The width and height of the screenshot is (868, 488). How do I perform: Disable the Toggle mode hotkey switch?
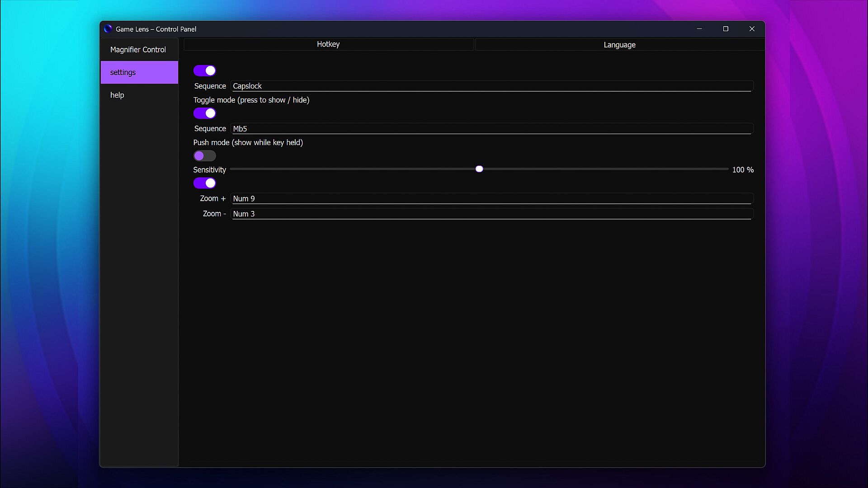204,70
